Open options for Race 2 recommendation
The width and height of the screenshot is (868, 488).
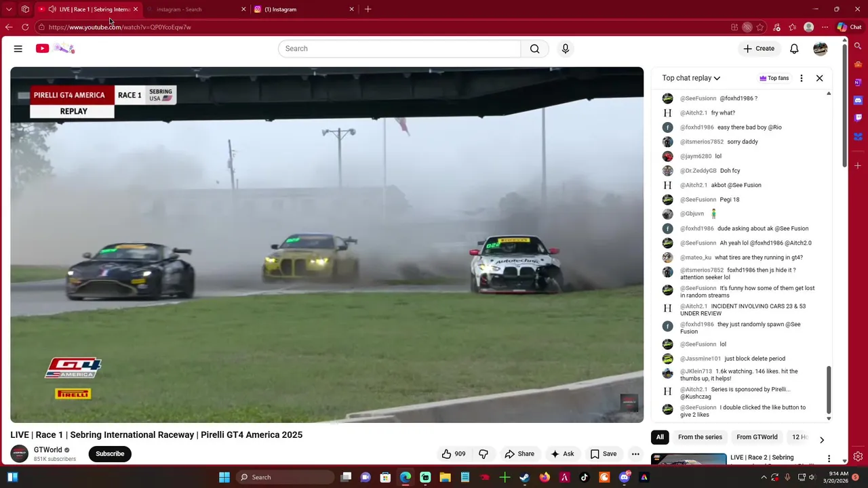829,459
